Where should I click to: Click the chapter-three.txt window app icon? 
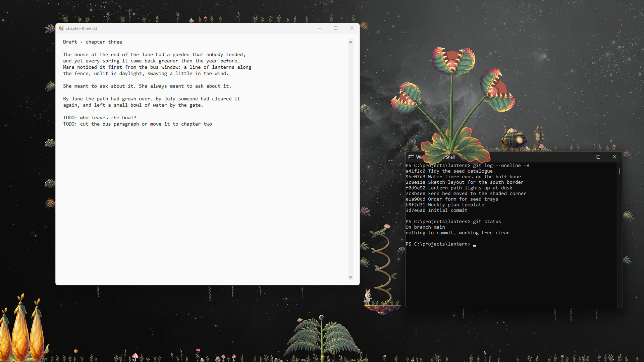[x=61, y=28]
